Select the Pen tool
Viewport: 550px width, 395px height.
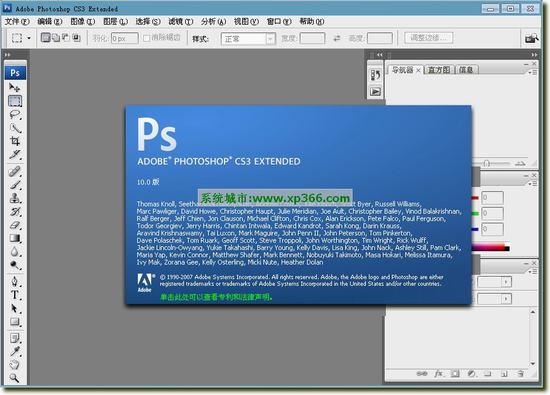click(x=15, y=281)
